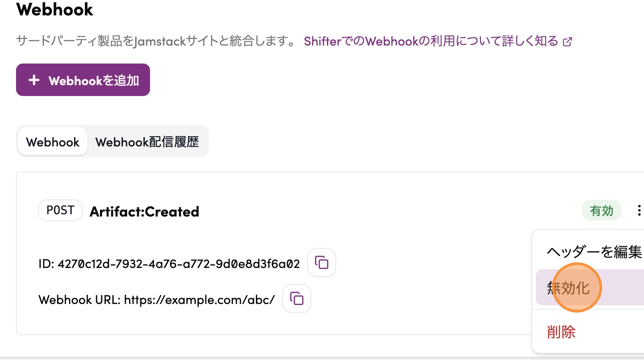Click the POST method badge
The width and height of the screenshot is (644, 360).
[x=60, y=210]
